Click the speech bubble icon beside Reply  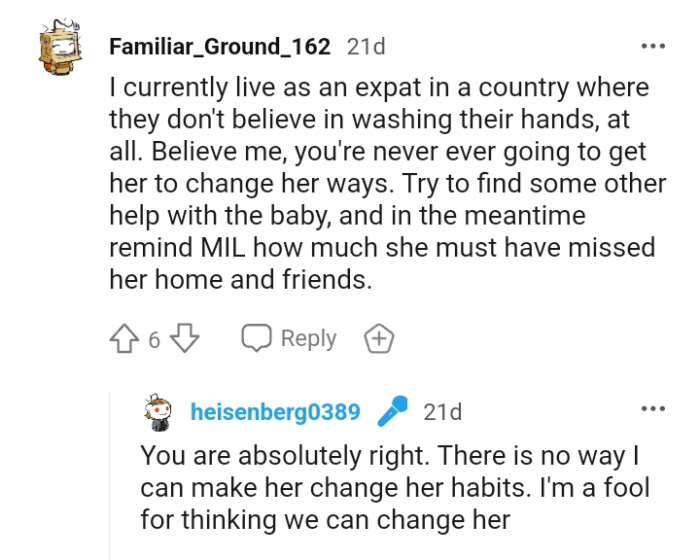click(x=257, y=339)
